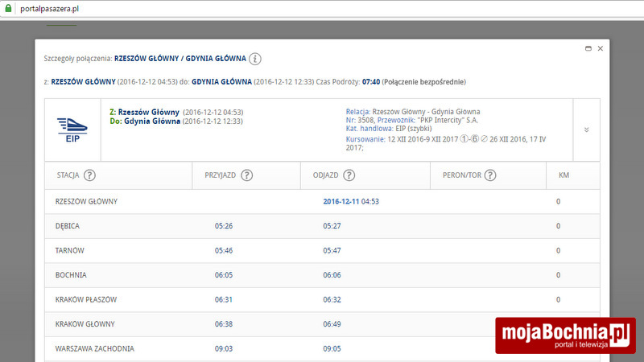Click the help icon next to PRZYJAZD
The image size is (644, 362).
coord(247,175)
